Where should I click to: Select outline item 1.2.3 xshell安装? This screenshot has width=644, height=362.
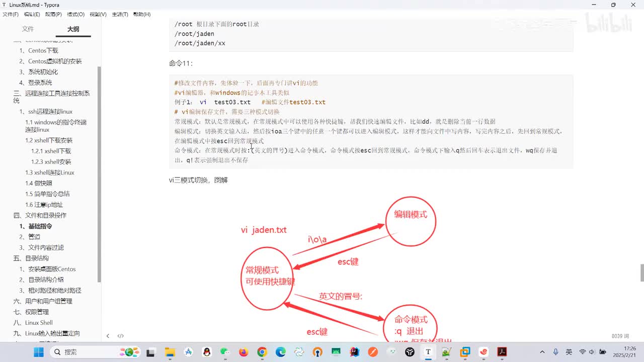[x=51, y=162]
